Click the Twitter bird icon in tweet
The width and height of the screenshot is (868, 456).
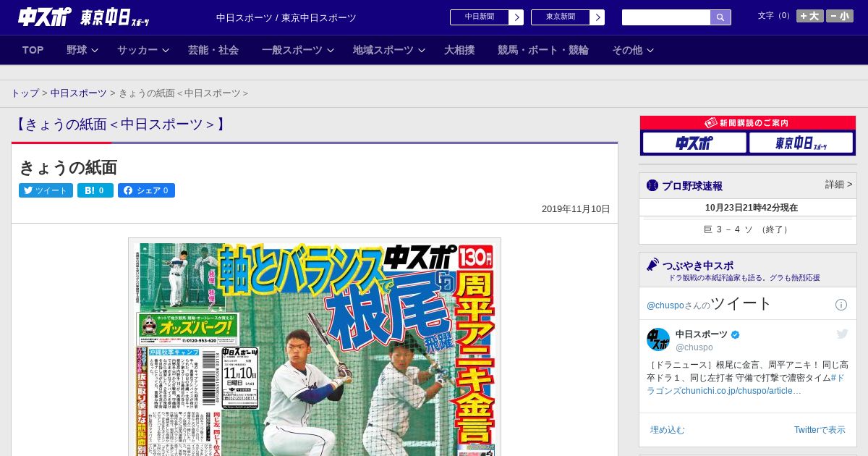(842, 334)
